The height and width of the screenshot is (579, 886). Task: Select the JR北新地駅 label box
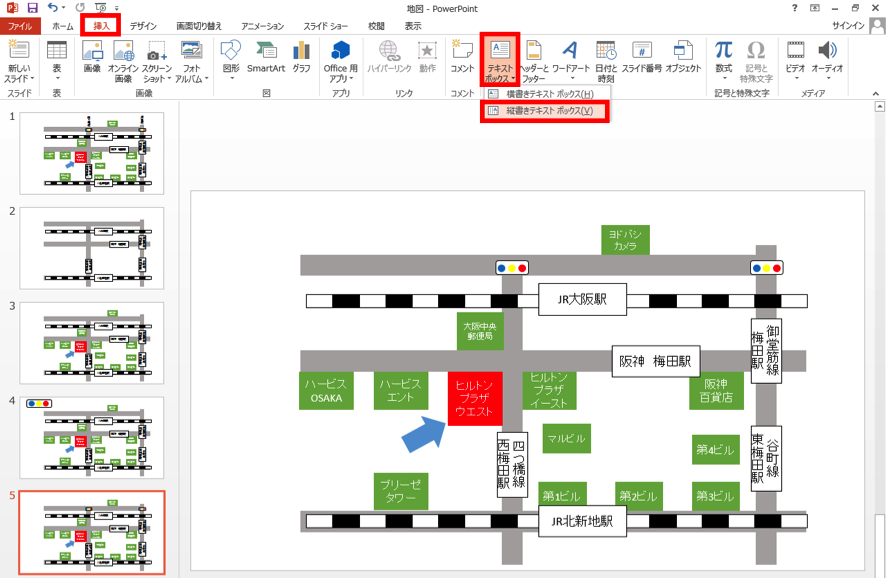pyautogui.click(x=582, y=521)
